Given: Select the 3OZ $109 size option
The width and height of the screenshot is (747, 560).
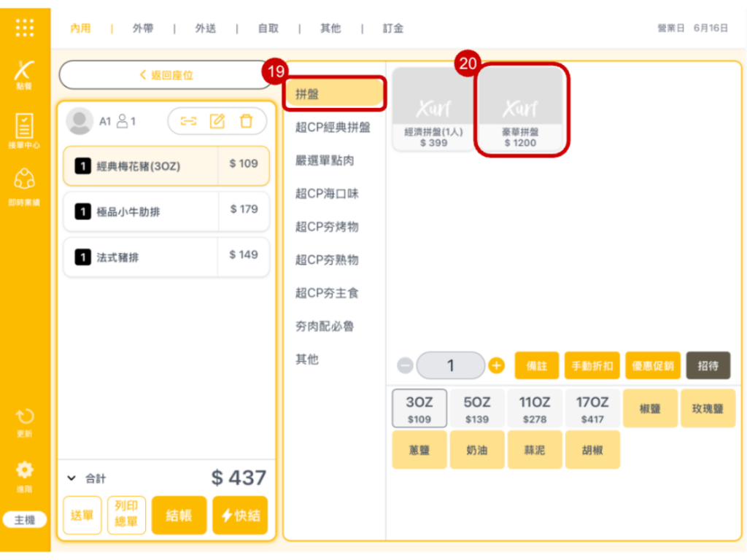Looking at the screenshot, I should (419, 408).
